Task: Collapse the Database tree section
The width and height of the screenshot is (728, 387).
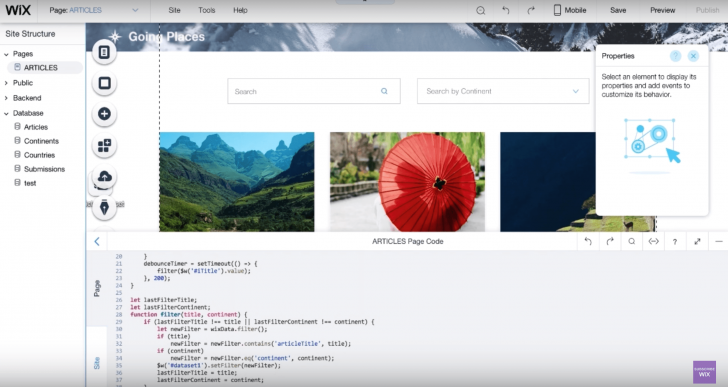Action: click(x=6, y=113)
